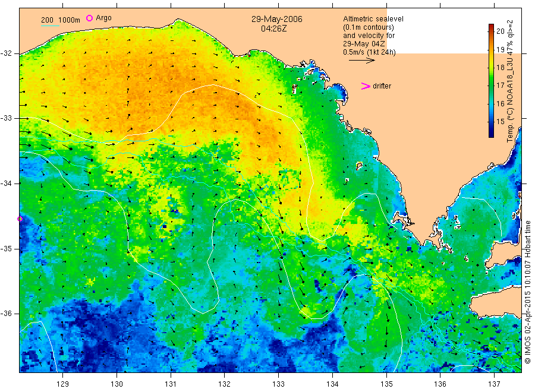Click the '0.5m/s (1kt 24h)' text

pos(369,52)
